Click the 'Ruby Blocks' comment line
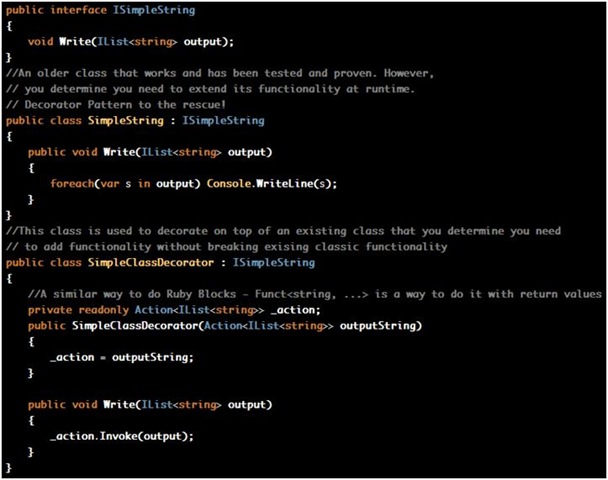Image resolution: width=608 pixels, height=480 pixels. [314, 294]
